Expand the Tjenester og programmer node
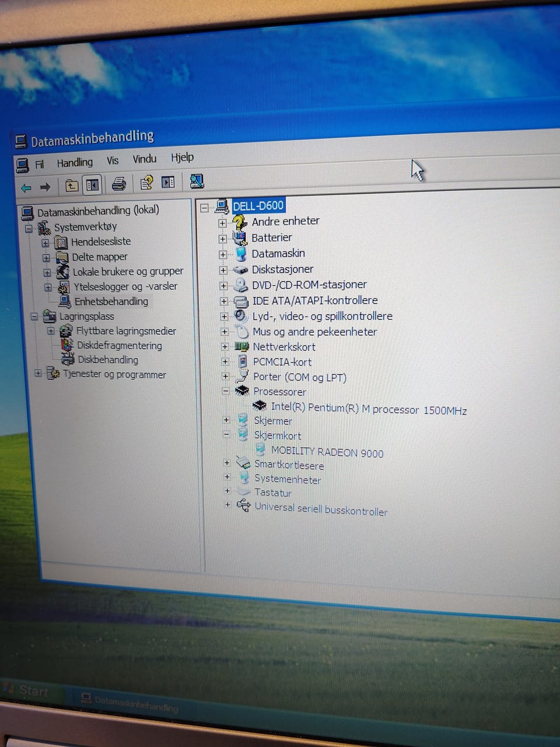 tap(38, 373)
